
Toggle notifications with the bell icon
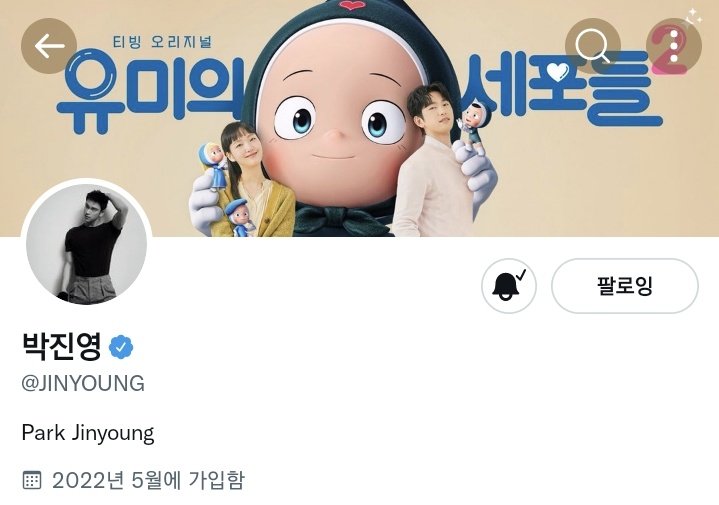pyautogui.click(x=509, y=286)
